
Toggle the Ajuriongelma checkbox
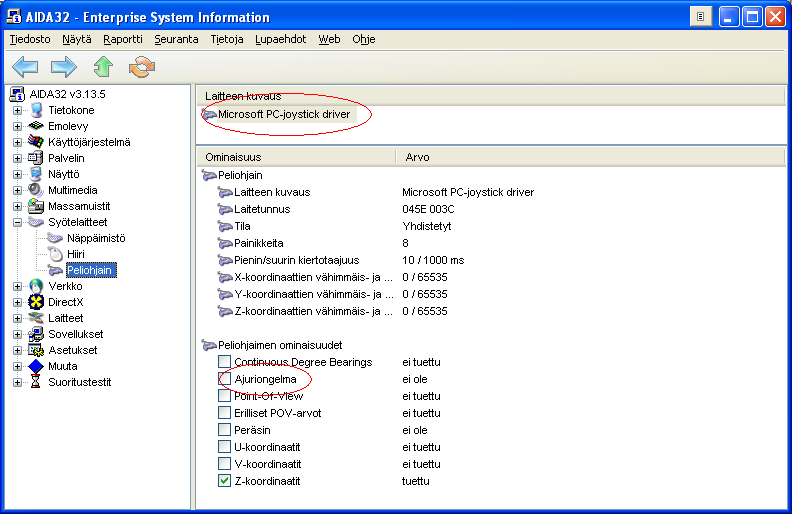pyautogui.click(x=225, y=379)
